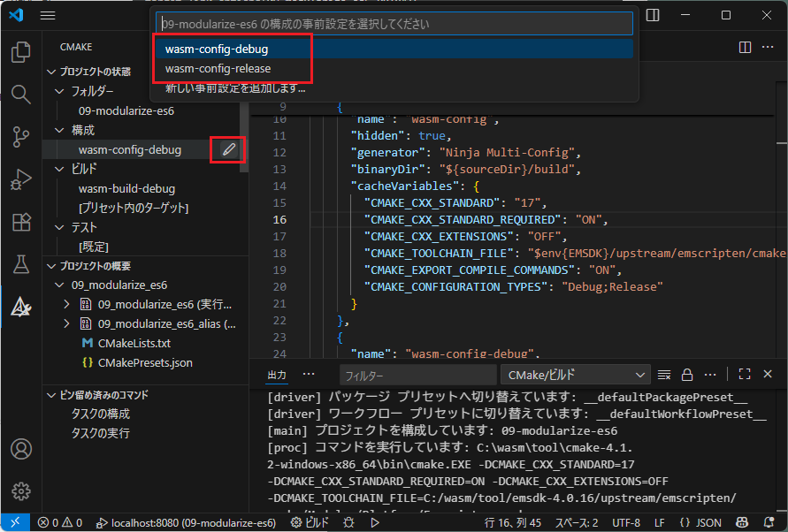Select wasm-build-debug build preset
Viewport: 788px width, 532px height.
point(126,189)
